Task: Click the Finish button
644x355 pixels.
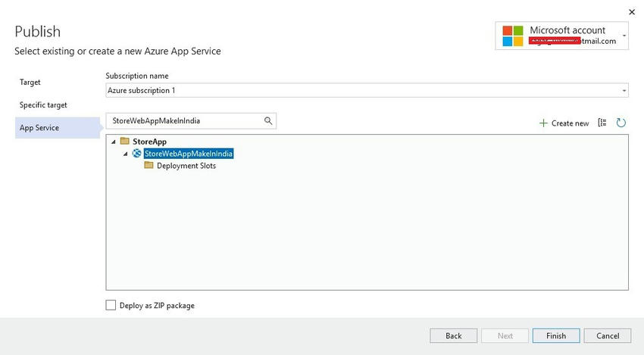Action: (x=556, y=336)
